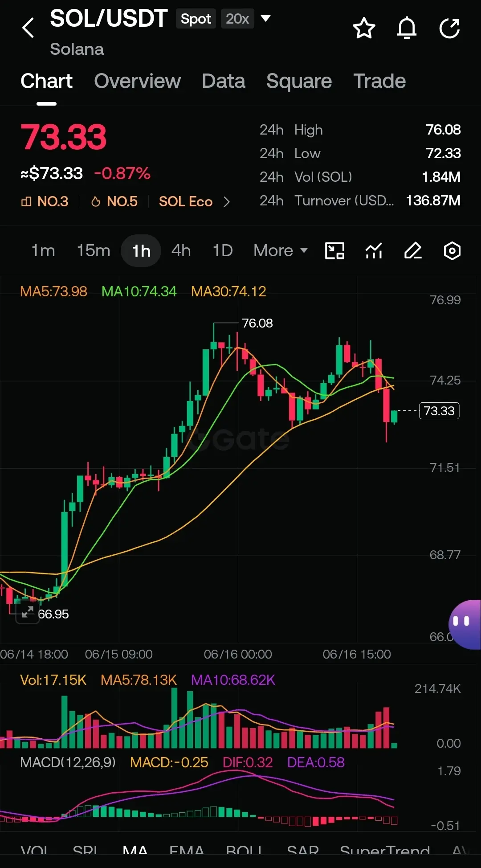Tap the 66.95 low marker on chart
Viewport: 481px width, 868px height.
click(53, 614)
